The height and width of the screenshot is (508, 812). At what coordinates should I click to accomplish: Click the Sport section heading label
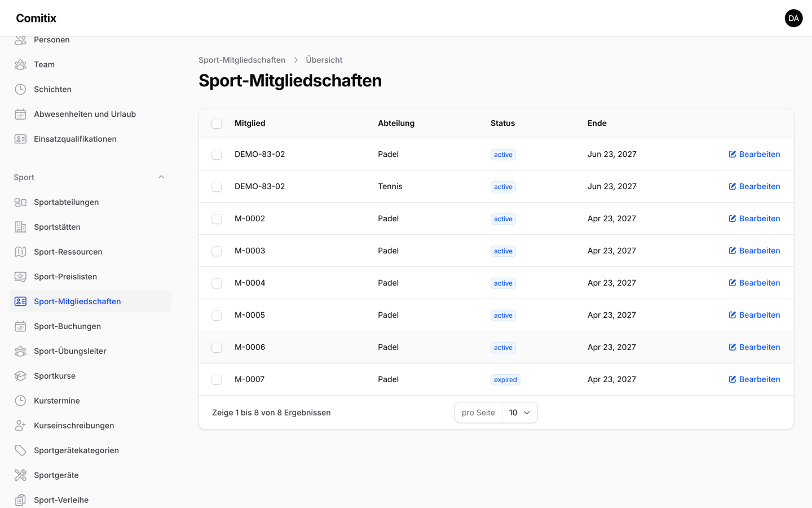pos(24,177)
